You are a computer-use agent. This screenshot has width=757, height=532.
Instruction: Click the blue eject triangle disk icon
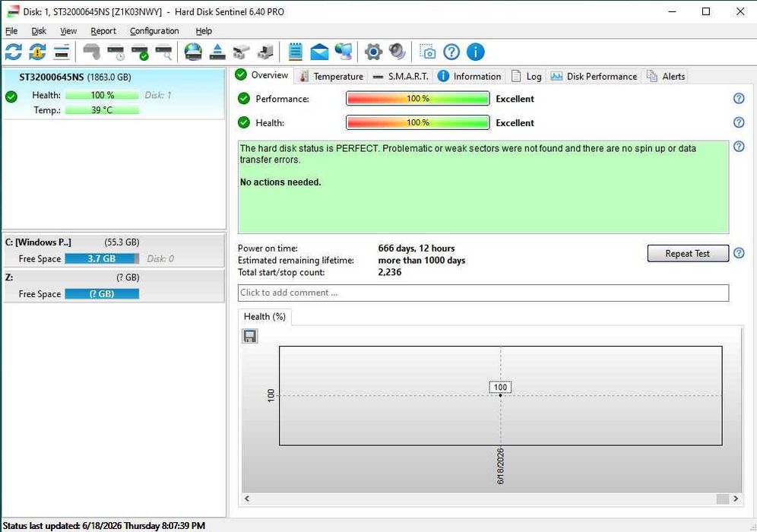point(217,52)
